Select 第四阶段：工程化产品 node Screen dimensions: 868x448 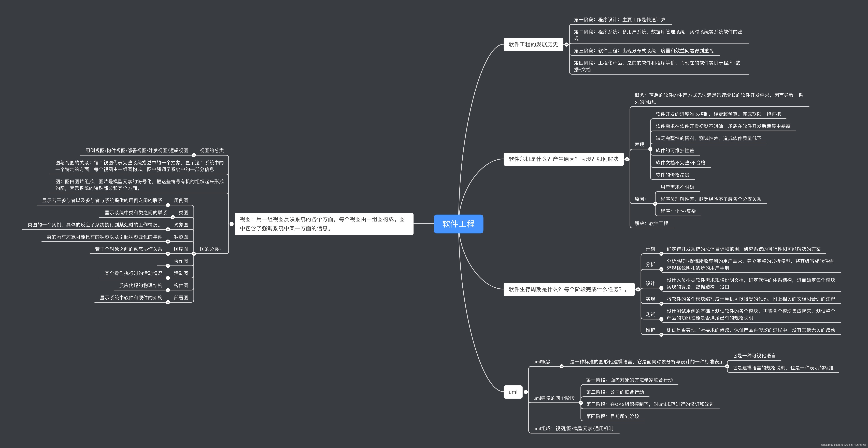(657, 66)
